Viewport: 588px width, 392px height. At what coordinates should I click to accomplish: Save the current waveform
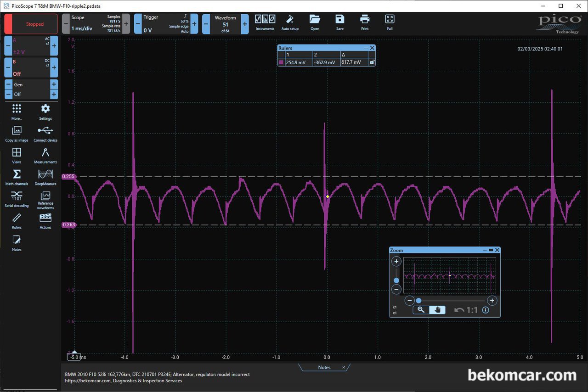(339, 22)
